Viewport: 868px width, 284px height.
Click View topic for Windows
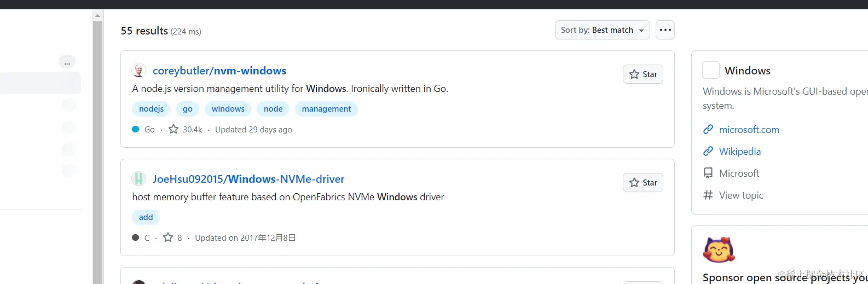tap(740, 195)
